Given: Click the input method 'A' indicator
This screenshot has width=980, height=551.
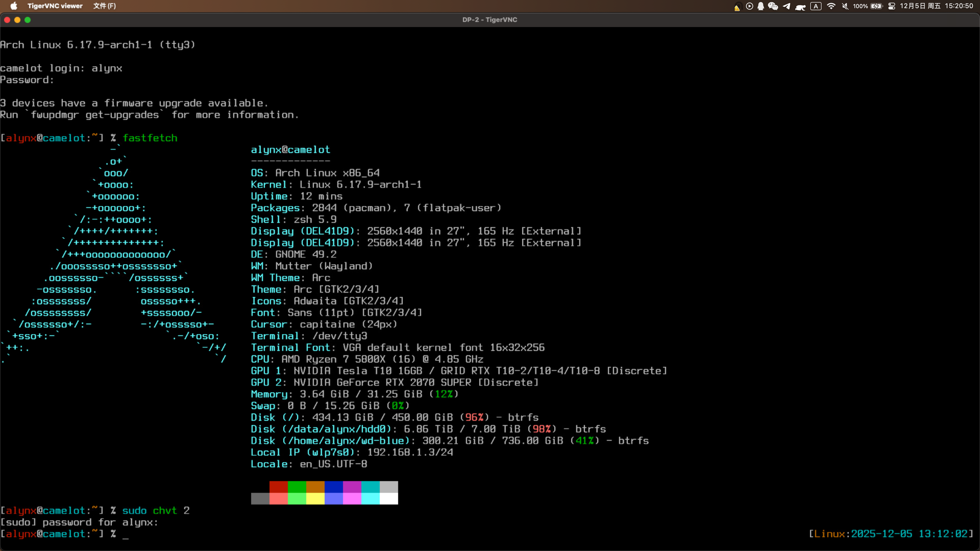Looking at the screenshot, I should point(816,6).
